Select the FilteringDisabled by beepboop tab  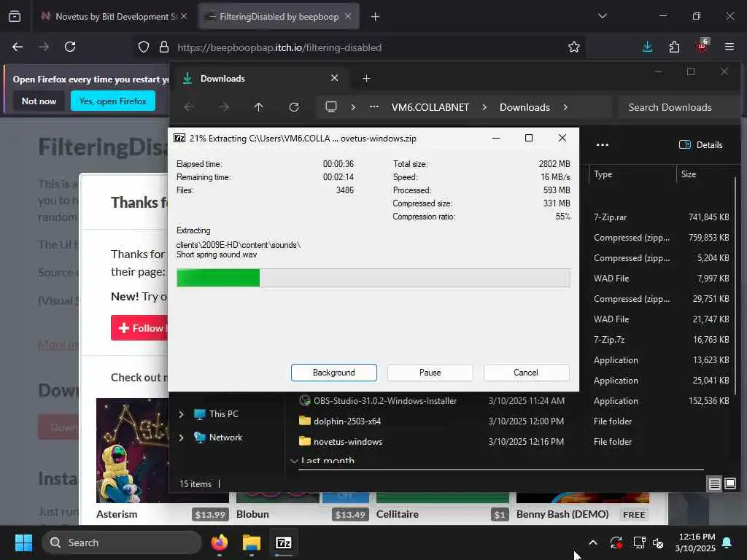(279, 17)
